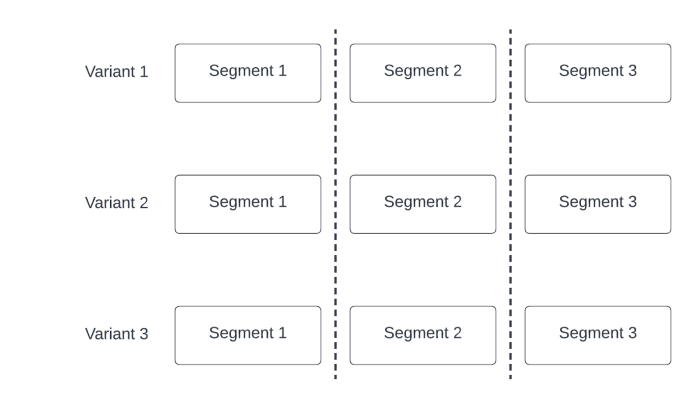Click the Variant 1 row label
The height and width of the screenshot is (408, 700).
[x=117, y=73]
